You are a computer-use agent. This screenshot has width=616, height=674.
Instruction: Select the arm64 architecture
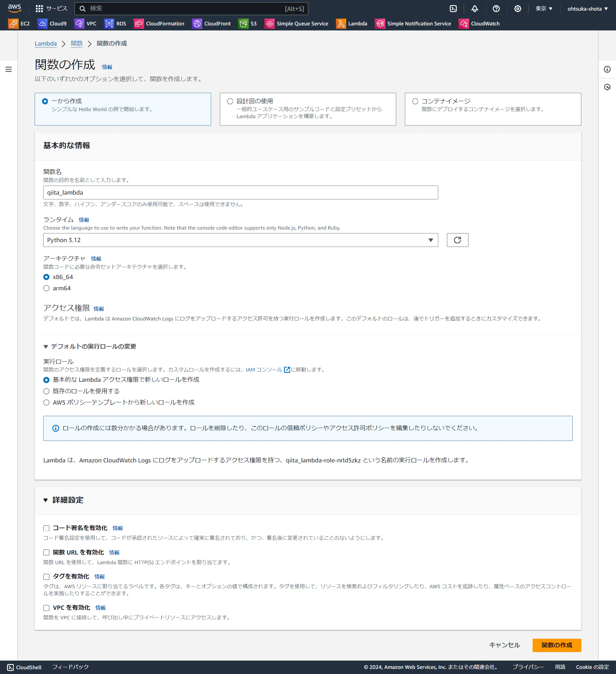(47, 288)
